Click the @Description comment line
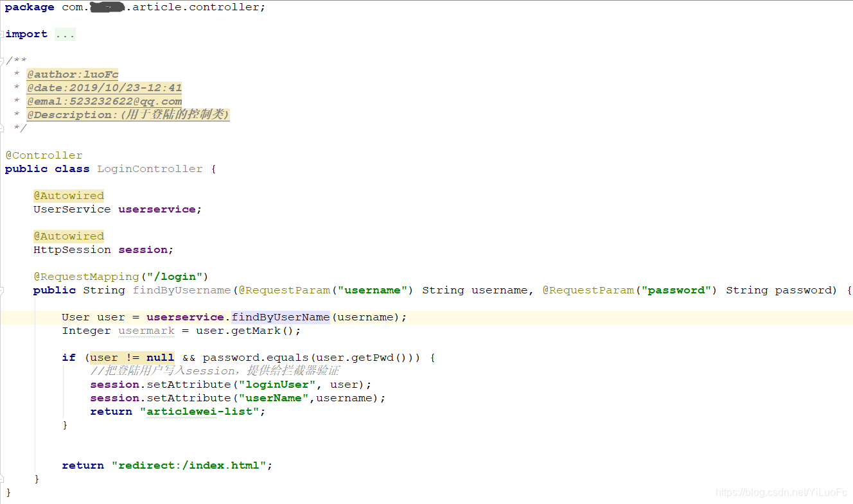Viewport: 853px width, 504px height. [x=128, y=115]
